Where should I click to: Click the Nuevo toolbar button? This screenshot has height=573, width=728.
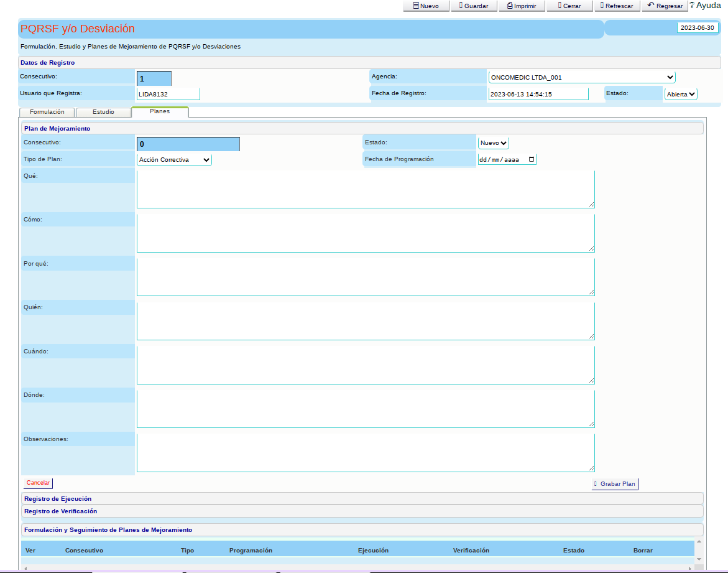click(426, 6)
